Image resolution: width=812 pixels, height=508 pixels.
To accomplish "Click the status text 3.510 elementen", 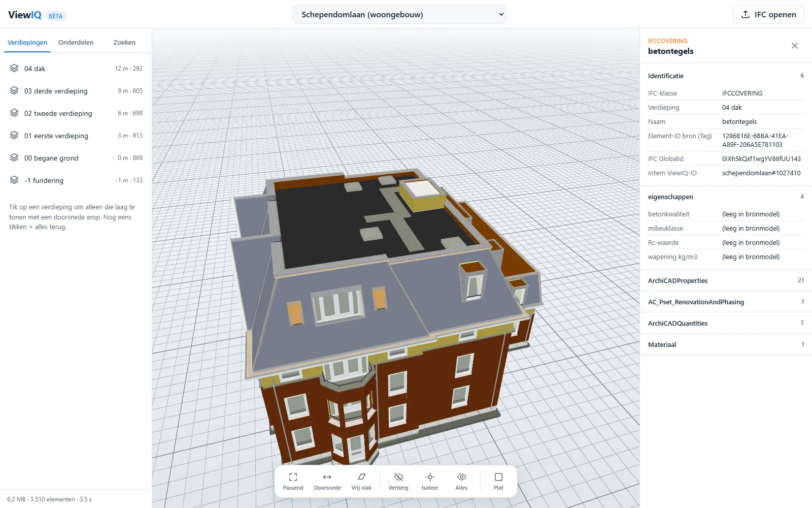I will tap(52, 499).
